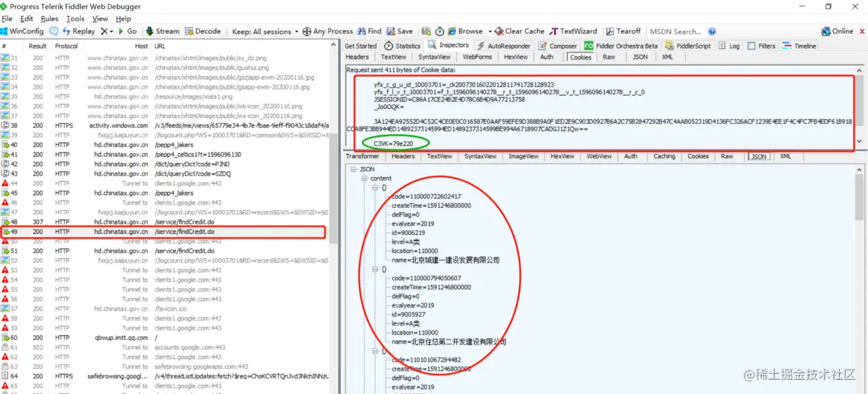Open the Edit menu
Screen dimensions: 868x394
[27, 19]
